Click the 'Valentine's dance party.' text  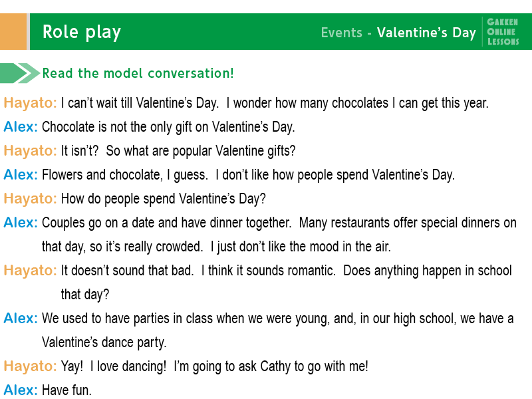click(x=104, y=342)
